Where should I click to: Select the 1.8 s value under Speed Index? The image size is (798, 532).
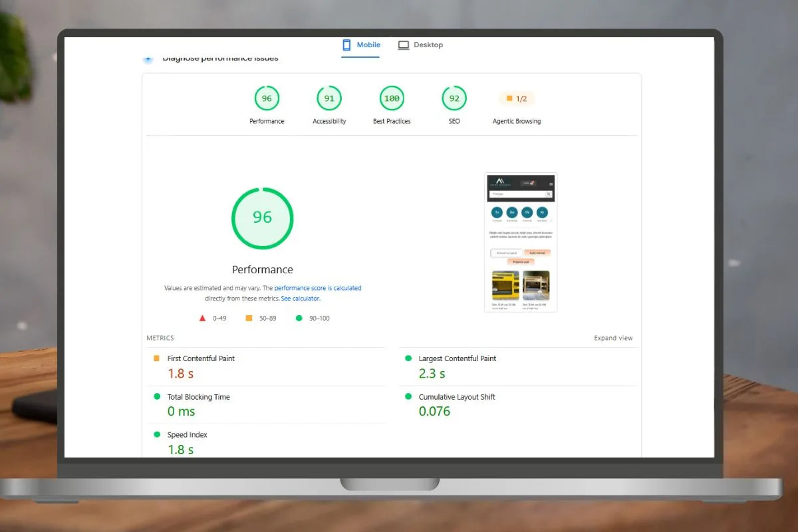[180, 450]
